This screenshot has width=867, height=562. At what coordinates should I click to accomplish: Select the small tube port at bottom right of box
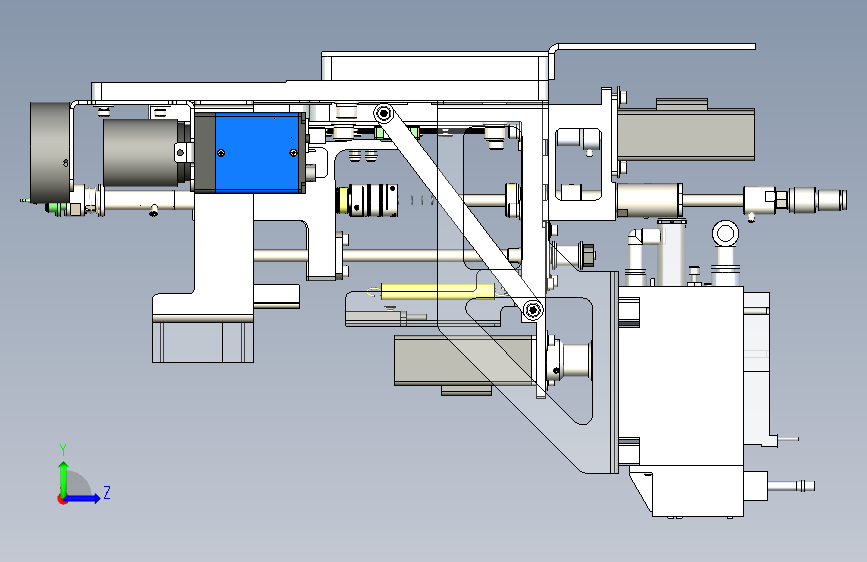[x=791, y=486]
